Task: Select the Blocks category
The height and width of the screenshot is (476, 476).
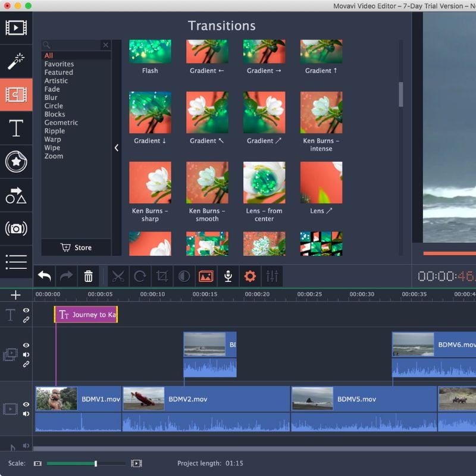Action: 55,114
